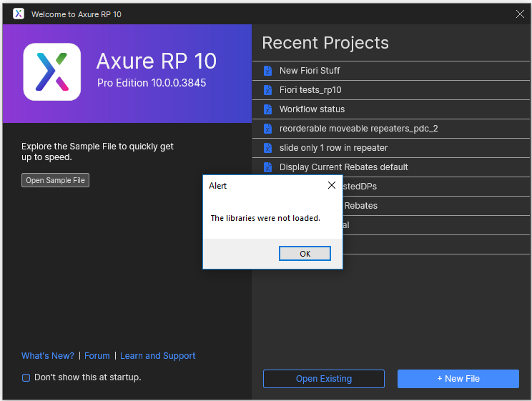Click the large Axure RP 10 logo

pos(51,71)
